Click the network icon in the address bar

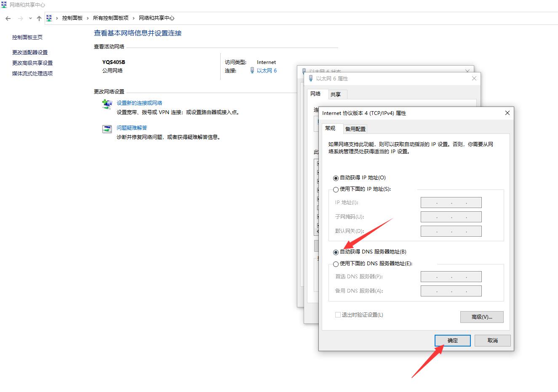49,18
